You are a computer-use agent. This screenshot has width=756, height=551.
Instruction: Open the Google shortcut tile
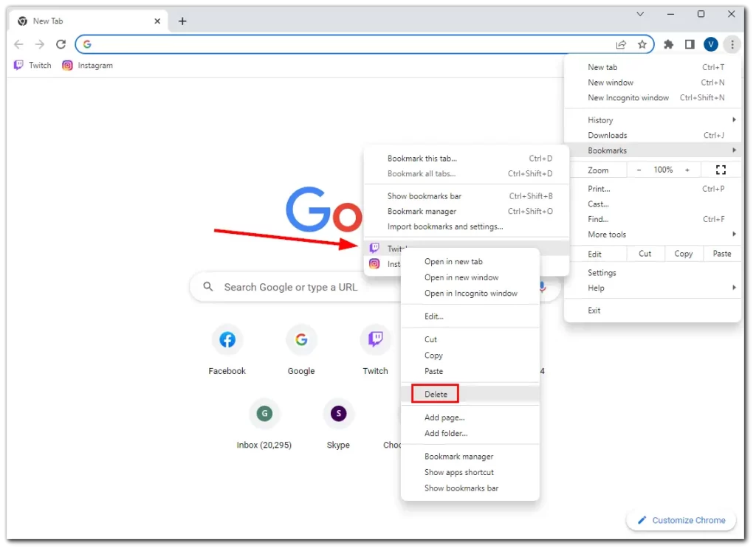301,350
